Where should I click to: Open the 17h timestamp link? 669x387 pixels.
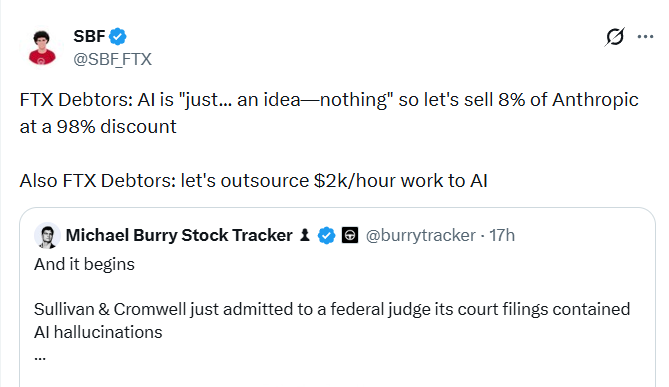502,236
